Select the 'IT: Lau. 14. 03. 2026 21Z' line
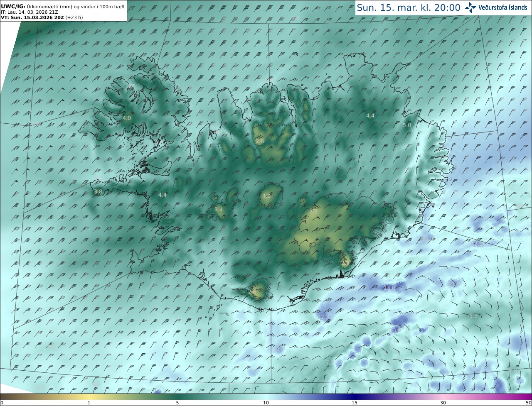532x406 pixels. point(30,12)
